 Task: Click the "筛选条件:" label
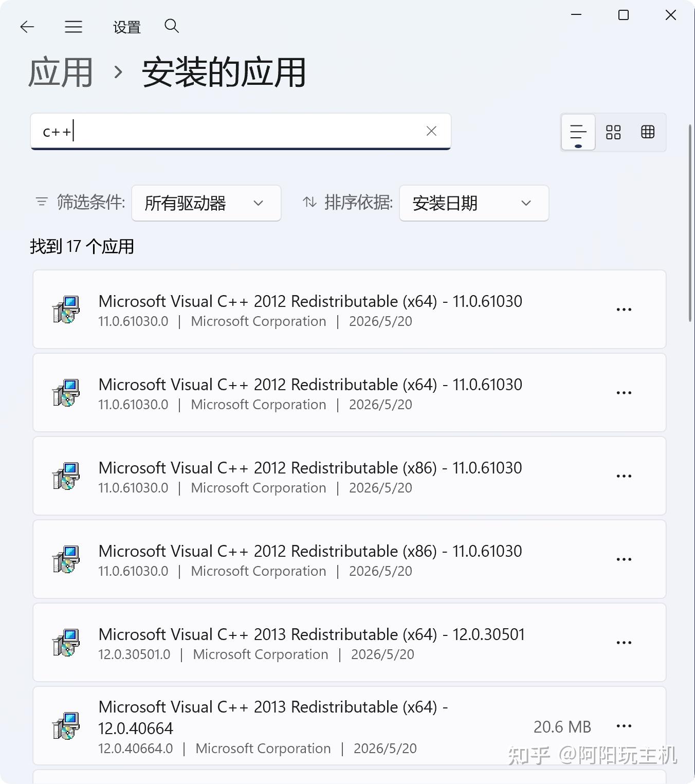[91, 203]
